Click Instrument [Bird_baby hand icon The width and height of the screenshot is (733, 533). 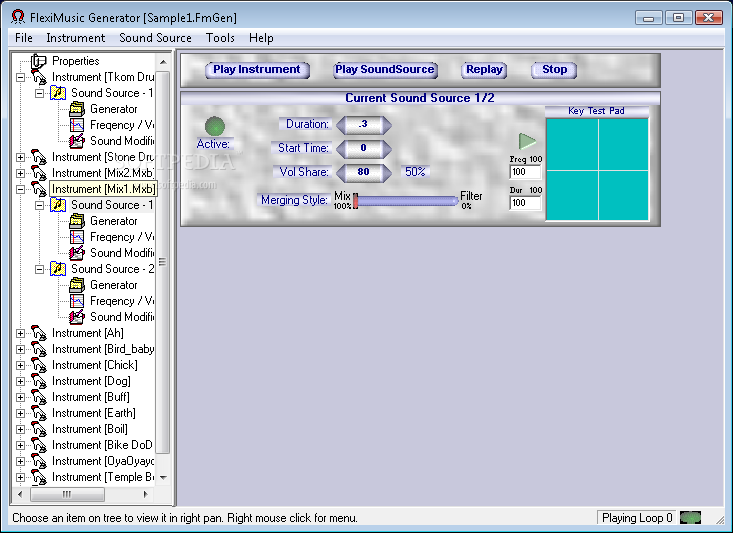pos(39,349)
